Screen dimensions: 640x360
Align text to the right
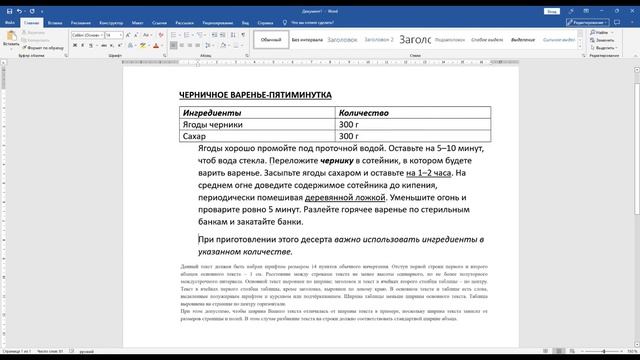tap(190, 45)
